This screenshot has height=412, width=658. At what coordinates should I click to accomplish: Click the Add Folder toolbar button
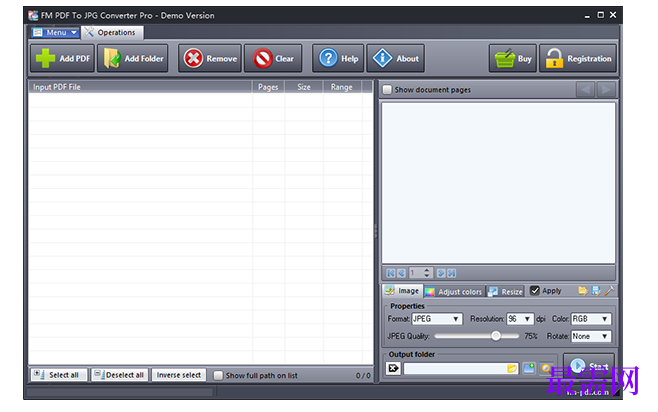click(133, 58)
